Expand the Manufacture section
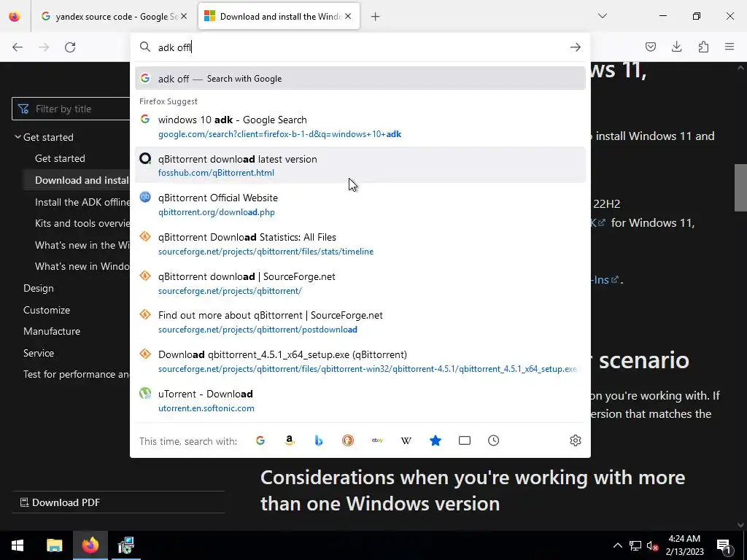This screenshot has height=560, width=747. [52, 331]
